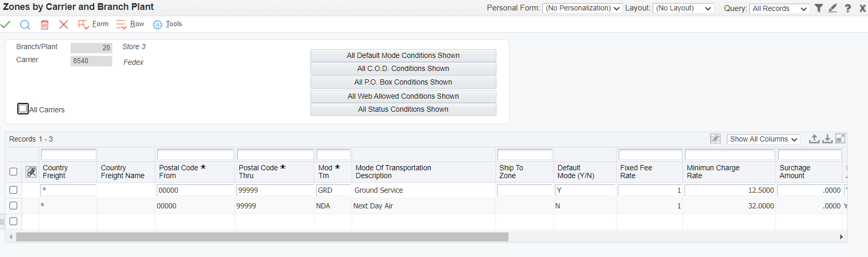
Task: Click the red Cancel X icon
Action: (64, 25)
